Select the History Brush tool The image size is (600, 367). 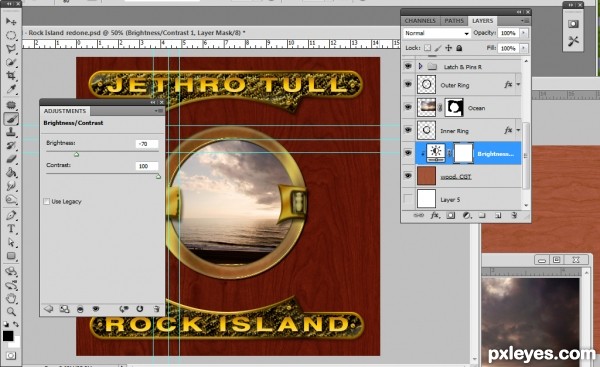pos(11,146)
